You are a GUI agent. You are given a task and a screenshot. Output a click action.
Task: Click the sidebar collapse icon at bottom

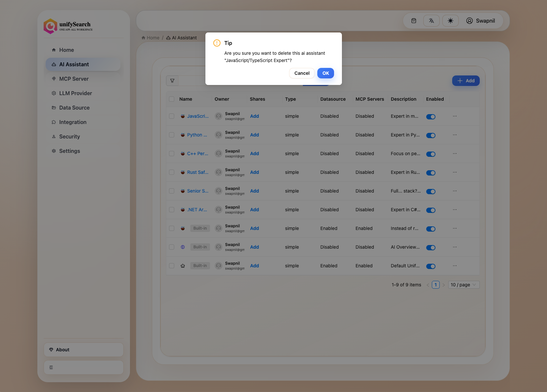pos(51,367)
